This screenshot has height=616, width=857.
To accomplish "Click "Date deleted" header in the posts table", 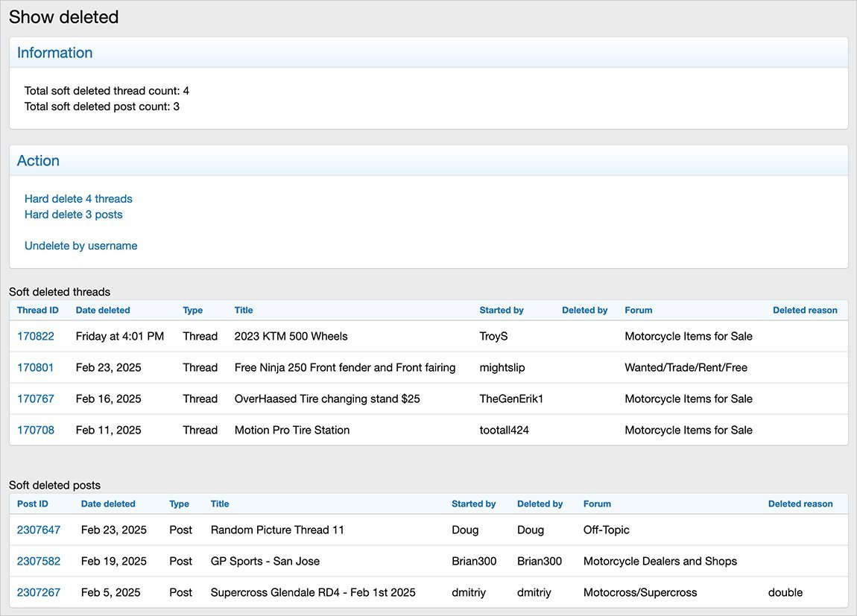I will (108, 504).
